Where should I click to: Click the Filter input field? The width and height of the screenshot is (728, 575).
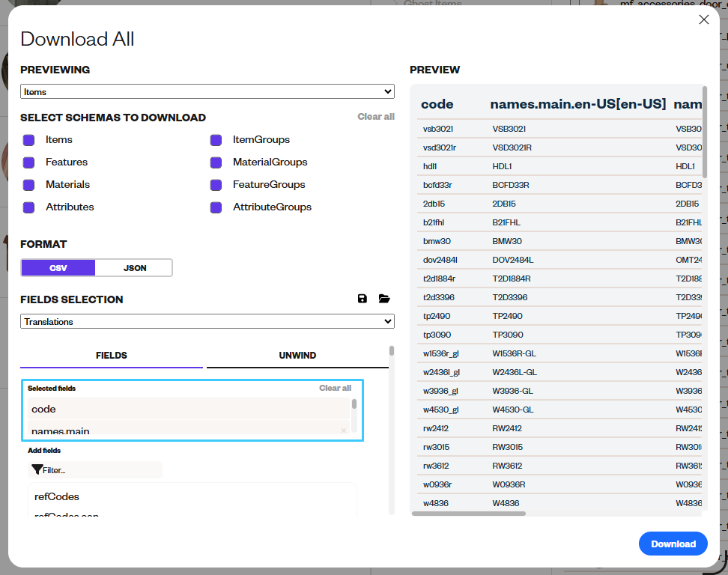pyautogui.click(x=95, y=469)
